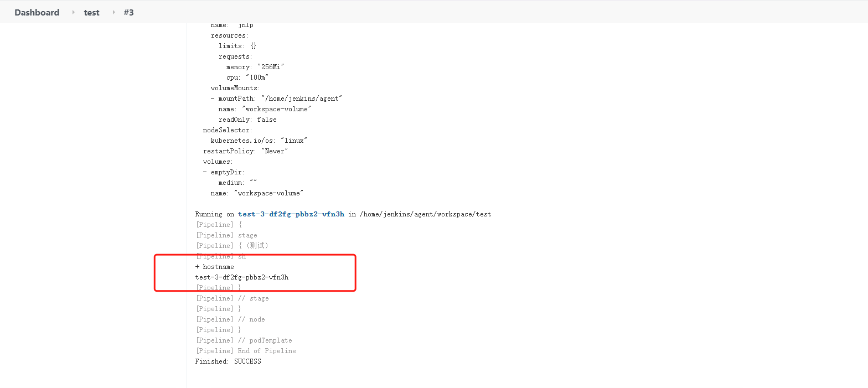
Task: Select hostname output below '+ hostname'
Action: [241, 277]
